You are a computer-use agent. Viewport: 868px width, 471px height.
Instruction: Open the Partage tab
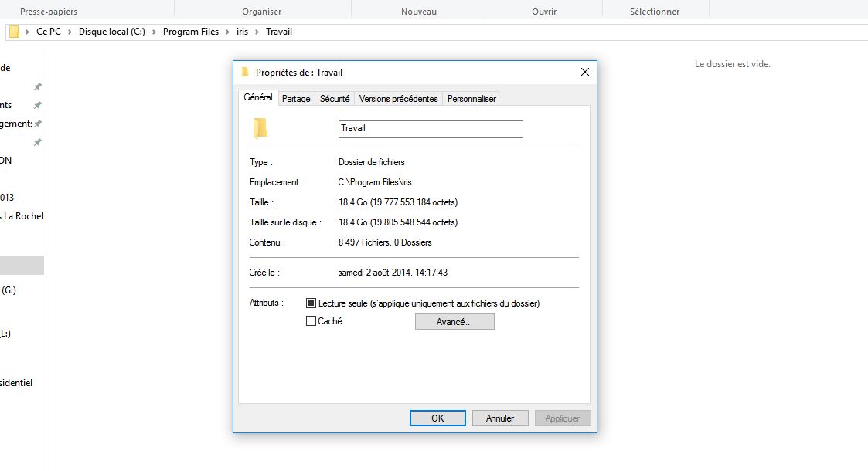[296, 98]
